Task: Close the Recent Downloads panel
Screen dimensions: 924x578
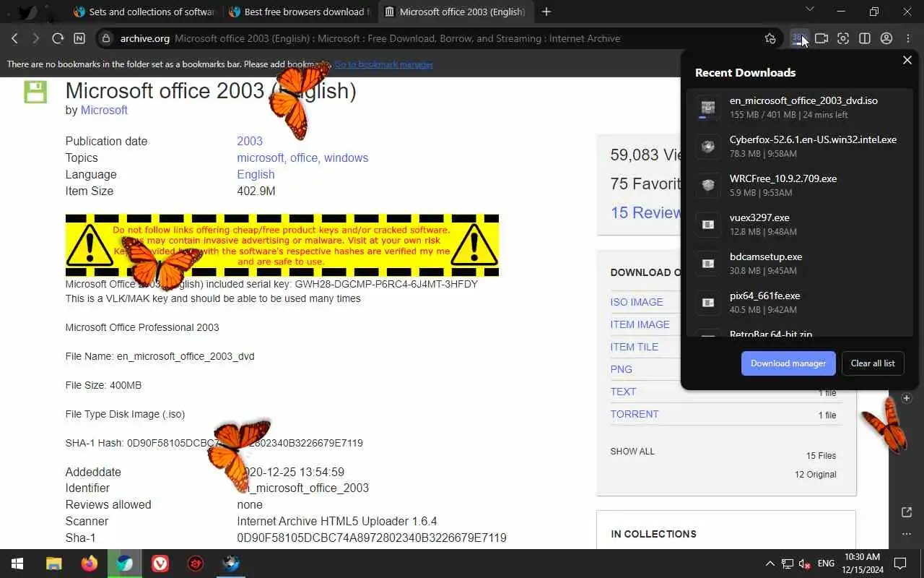Action: (x=907, y=60)
